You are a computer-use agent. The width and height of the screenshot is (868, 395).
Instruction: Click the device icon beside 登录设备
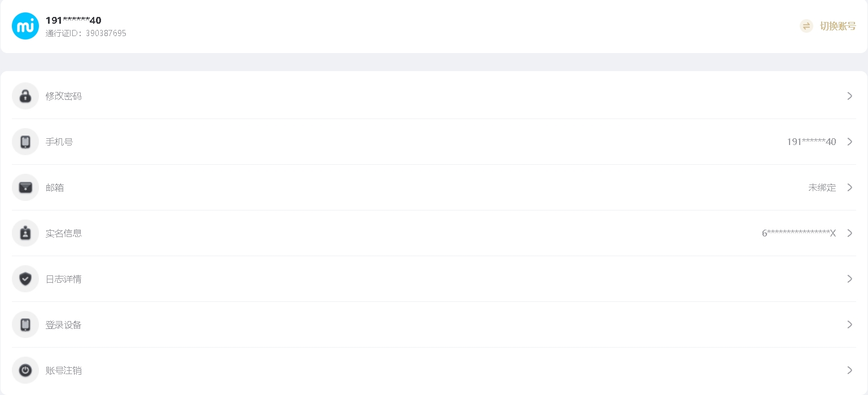click(25, 324)
